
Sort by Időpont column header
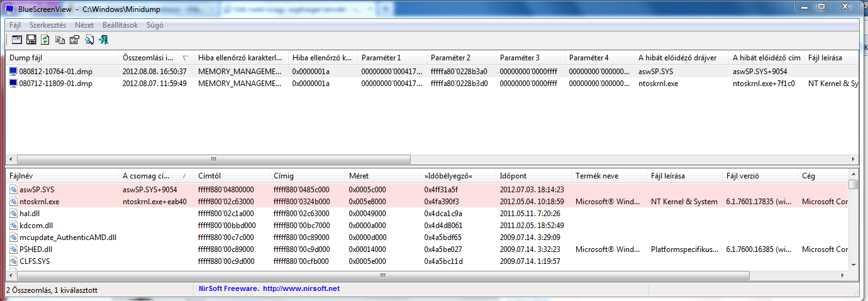click(533, 176)
